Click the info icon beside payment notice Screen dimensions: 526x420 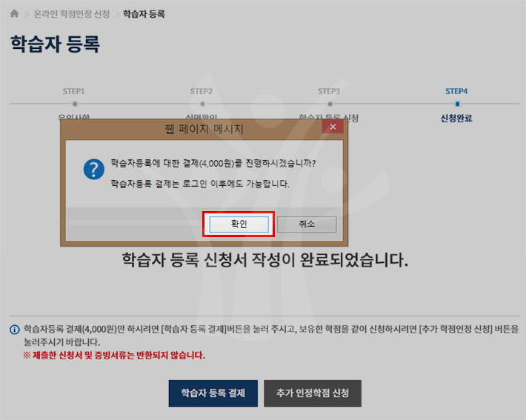[15, 329]
